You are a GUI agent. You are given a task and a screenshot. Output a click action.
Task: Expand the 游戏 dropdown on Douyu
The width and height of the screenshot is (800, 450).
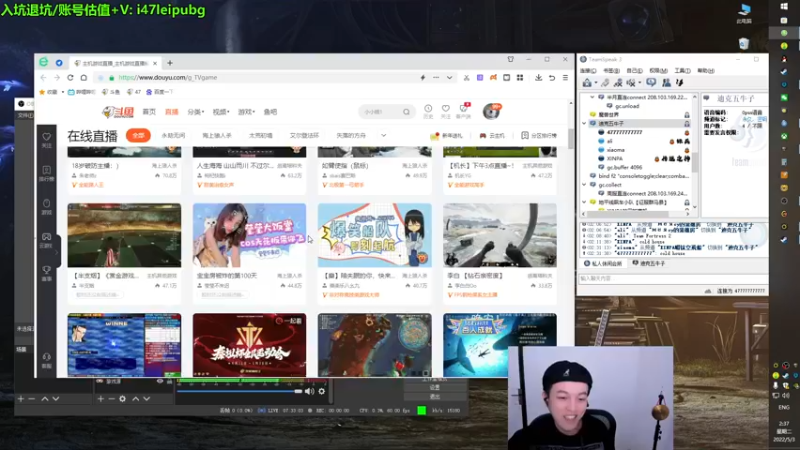coord(246,112)
